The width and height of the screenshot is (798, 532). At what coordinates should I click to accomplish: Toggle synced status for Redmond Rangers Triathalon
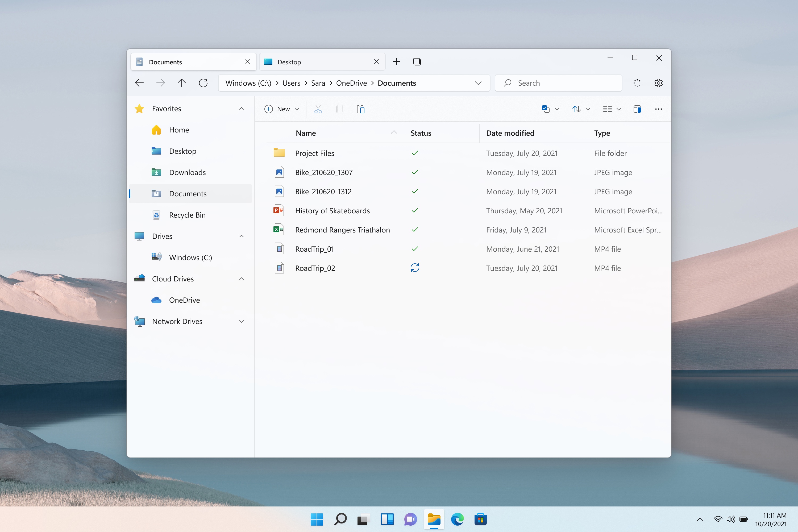tap(414, 229)
